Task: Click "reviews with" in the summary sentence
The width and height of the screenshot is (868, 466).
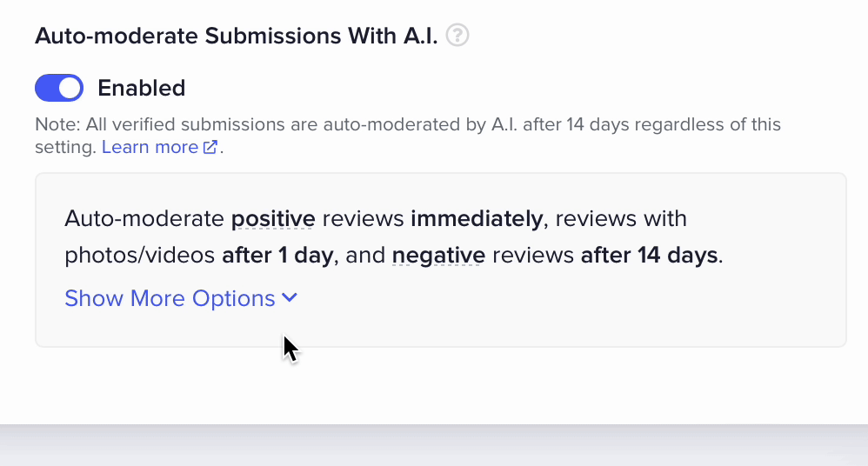Action: pyautogui.click(x=620, y=218)
